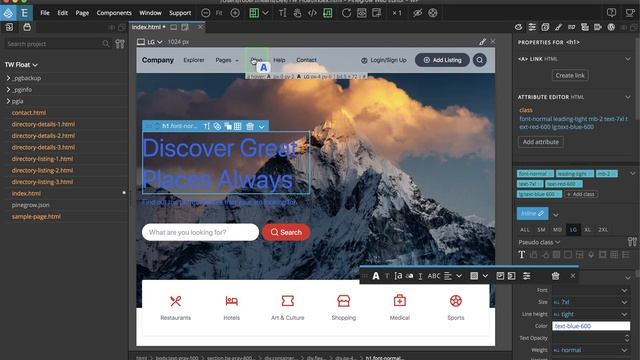This screenshot has height=360, width=640.
Task: Select the XL breakpoint toggle
Action: click(x=588, y=230)
